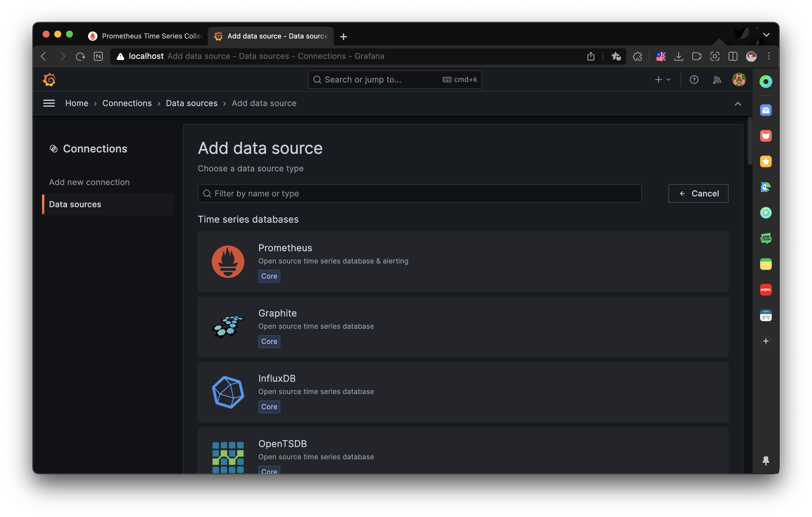
Task: Open the news RSS feed icon
Action: 717,80
